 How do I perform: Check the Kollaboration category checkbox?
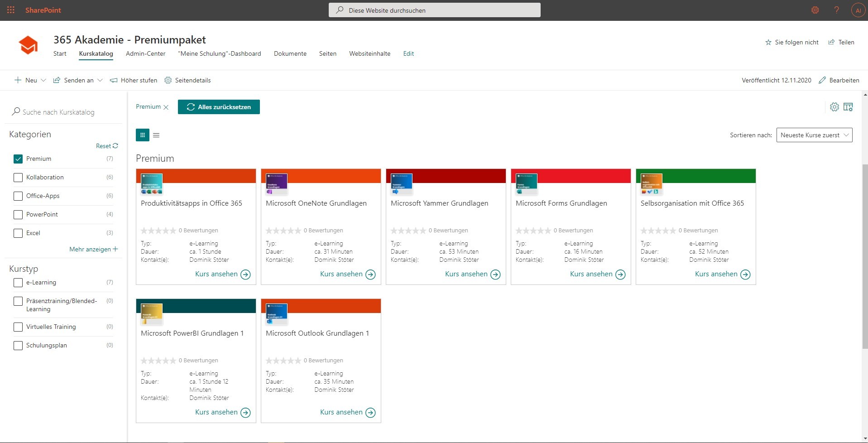[18, 178]
